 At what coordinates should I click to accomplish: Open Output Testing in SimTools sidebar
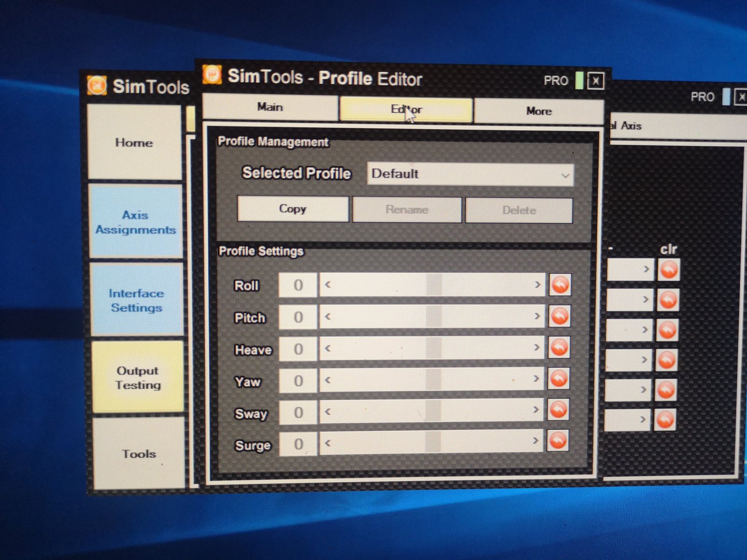[138, 378]
